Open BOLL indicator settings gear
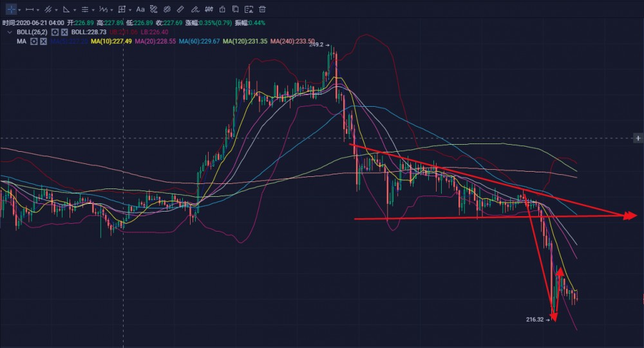 tap(55, 32)
